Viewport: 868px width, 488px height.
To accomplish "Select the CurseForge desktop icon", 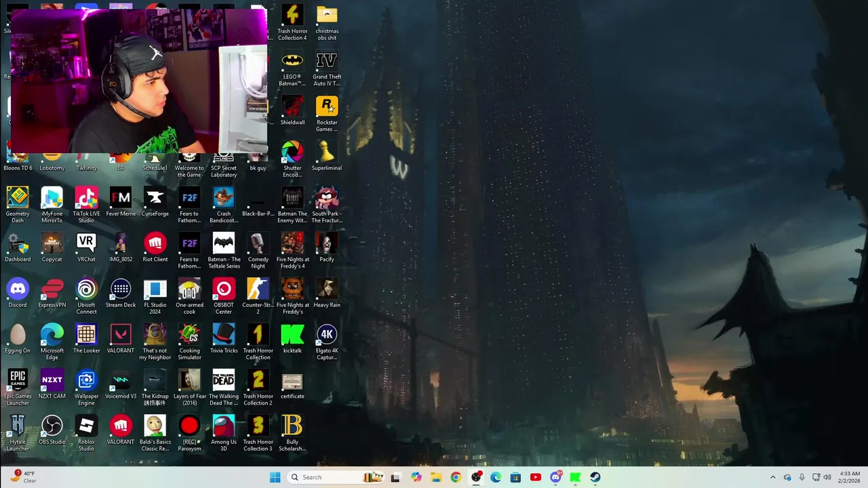I will [x=155, y=202].
